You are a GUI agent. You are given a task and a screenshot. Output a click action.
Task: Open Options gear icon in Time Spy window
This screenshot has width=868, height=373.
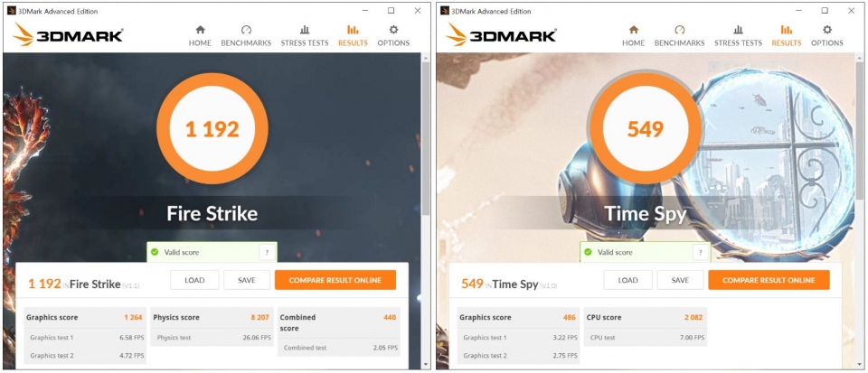827,30
